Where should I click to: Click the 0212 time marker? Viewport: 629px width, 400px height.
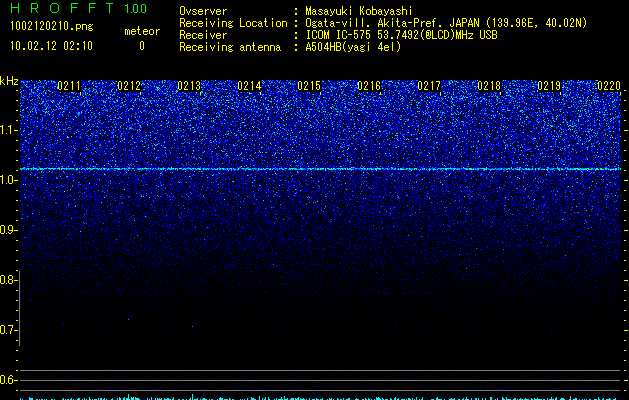[x=129, y=86]
